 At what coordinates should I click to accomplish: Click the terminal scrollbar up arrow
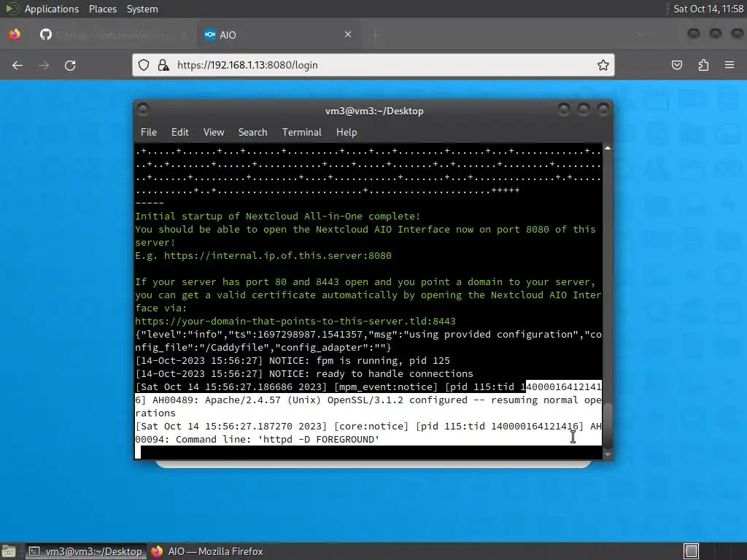608,149
